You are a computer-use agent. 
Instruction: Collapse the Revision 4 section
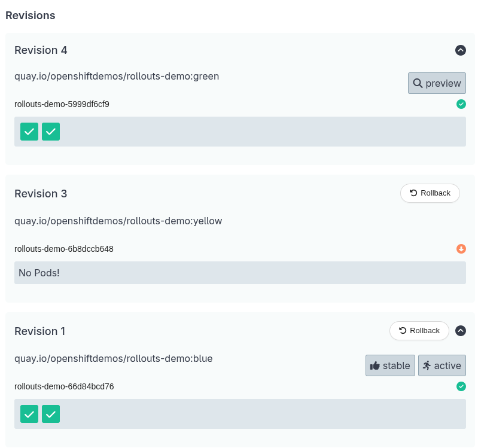461,50
